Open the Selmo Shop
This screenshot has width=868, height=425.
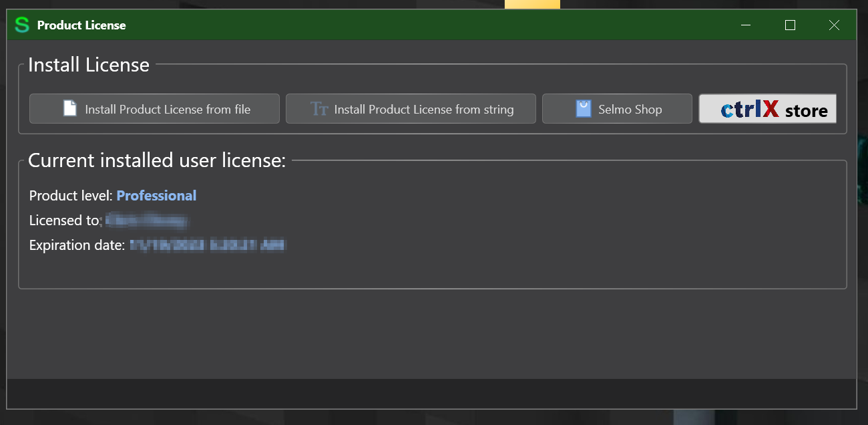pyautogui.click(x=617, y=109)
